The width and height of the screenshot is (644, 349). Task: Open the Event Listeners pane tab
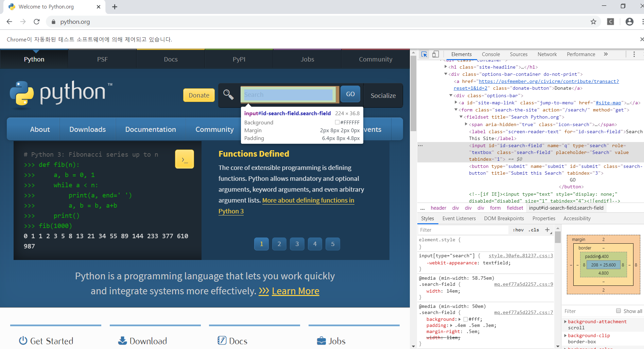(x=459, y=219)
